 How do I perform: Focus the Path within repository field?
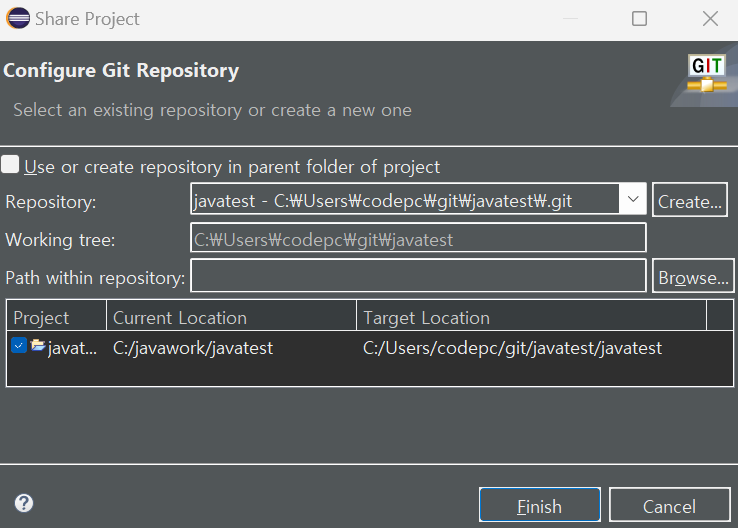[x=418, y=276]
